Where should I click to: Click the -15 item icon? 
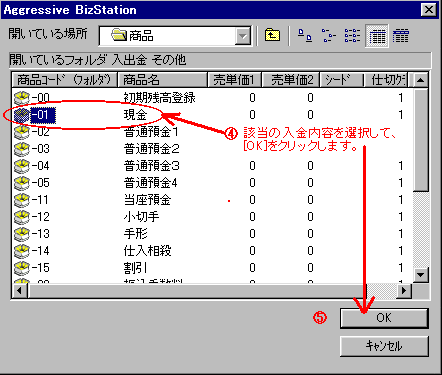click(x=22, y=268)
